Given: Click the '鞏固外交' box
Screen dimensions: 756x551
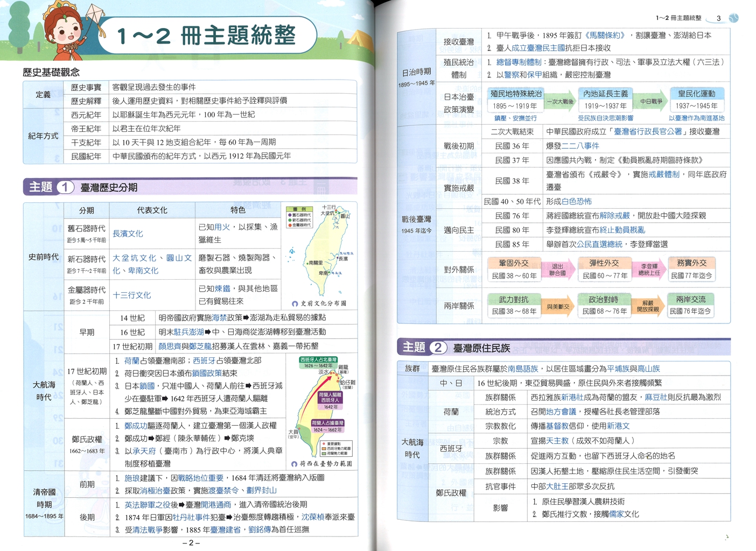Looking at the screenshot, I should pyautogui.click(x=514, y=269).
